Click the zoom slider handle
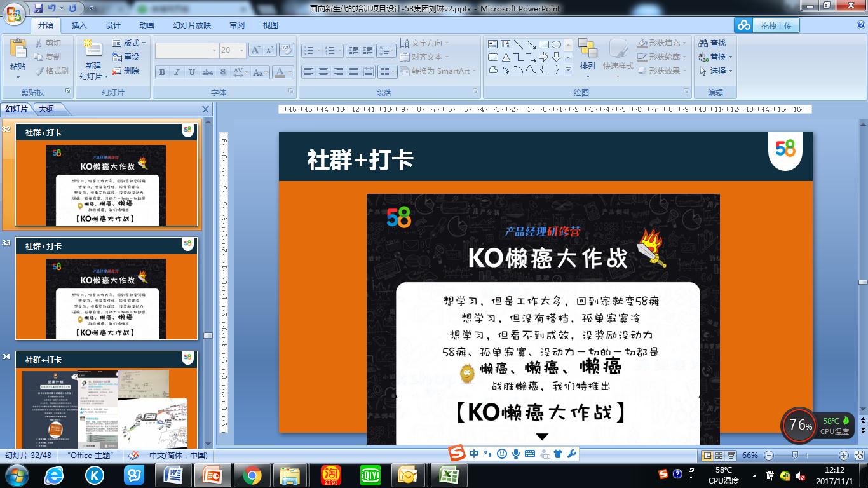868x488 pixels. [794, 456]
